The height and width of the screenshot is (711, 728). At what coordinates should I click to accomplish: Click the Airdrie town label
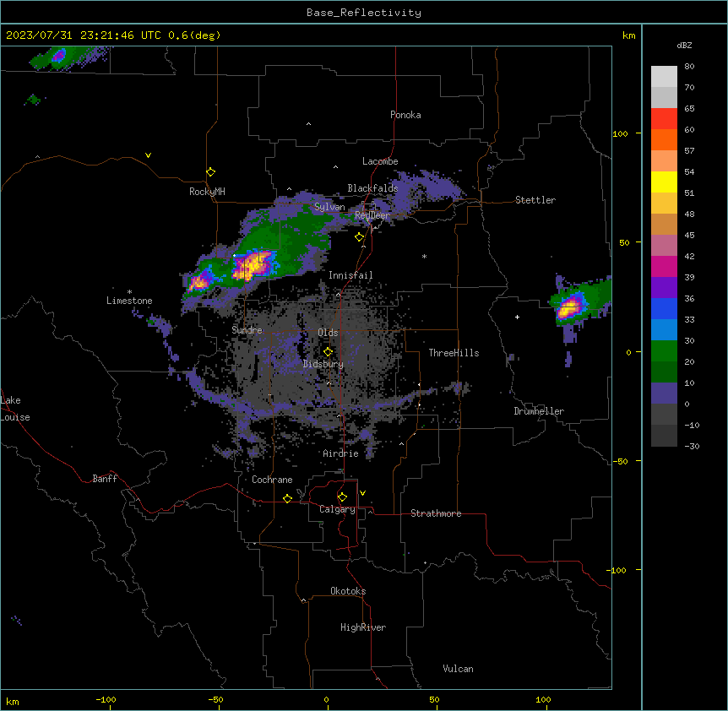340,453
